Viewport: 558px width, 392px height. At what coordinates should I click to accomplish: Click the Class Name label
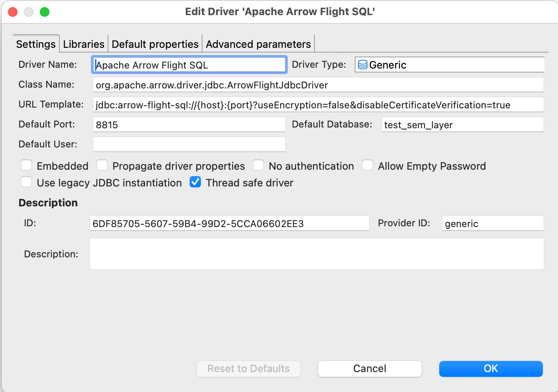(46, 84)
